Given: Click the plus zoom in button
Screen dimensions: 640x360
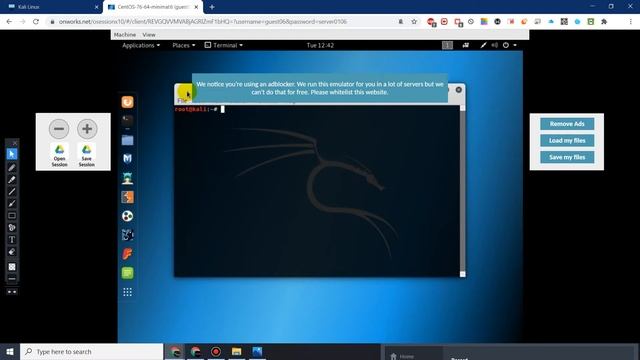Looking at the screenshot, I should pos(87,129).
